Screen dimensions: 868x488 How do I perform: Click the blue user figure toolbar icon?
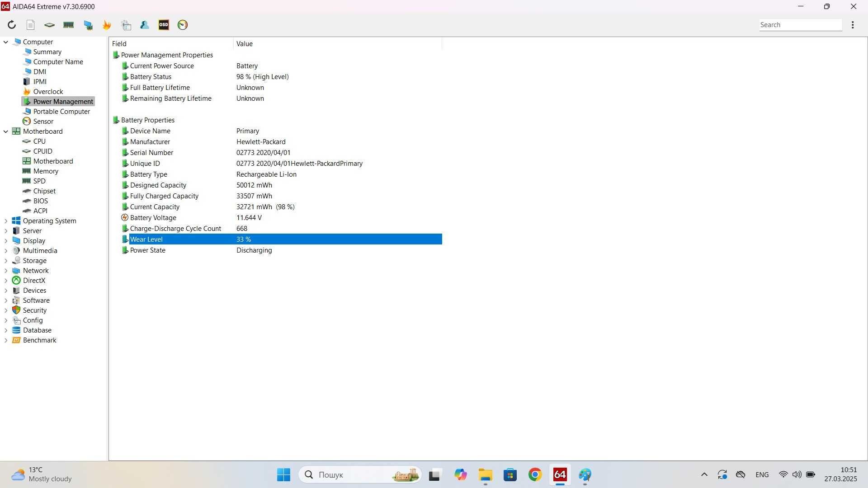click(145, 25)
